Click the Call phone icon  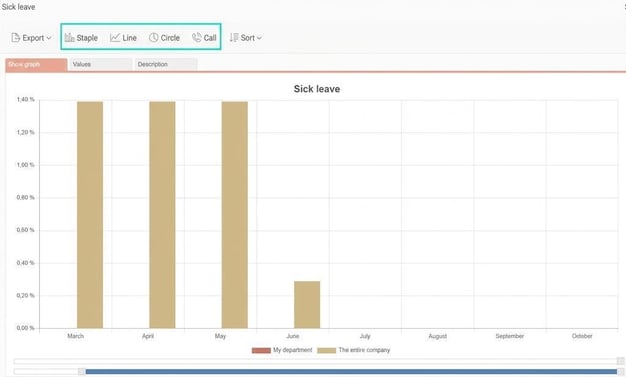click(x=196, y=38)
